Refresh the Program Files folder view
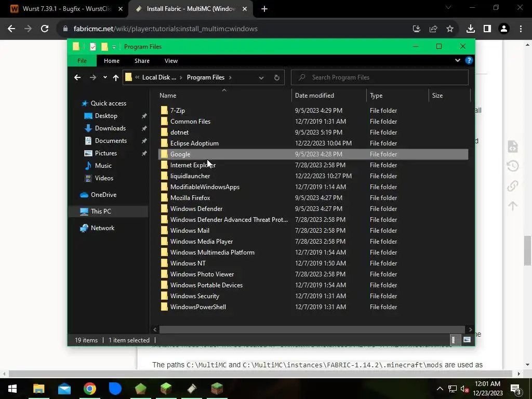This screenshot has height=399, width=532. tap(277, 78)
